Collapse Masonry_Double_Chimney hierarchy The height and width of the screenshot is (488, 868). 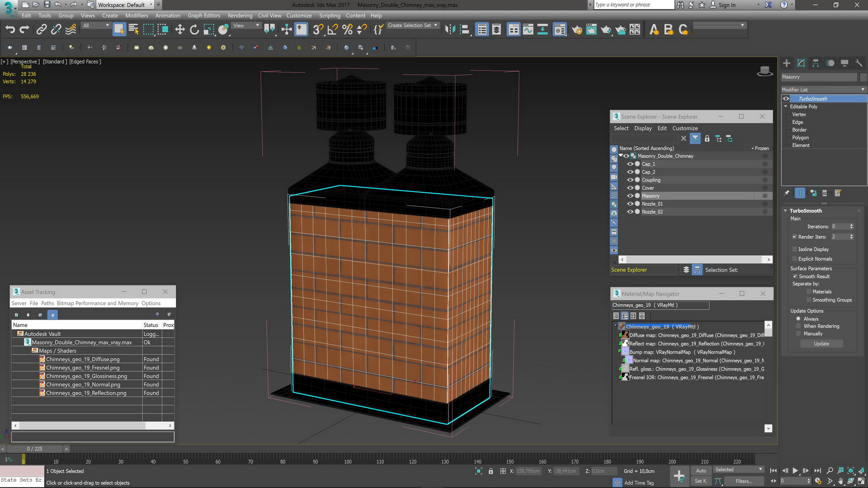tap(621, 156)
